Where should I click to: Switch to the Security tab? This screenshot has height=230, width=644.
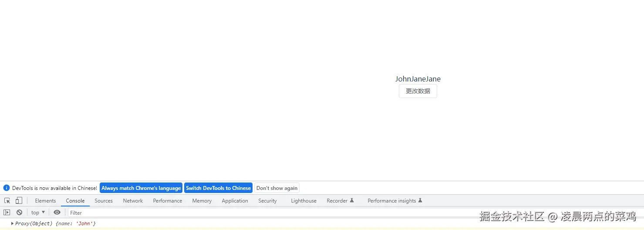point(267,201)
